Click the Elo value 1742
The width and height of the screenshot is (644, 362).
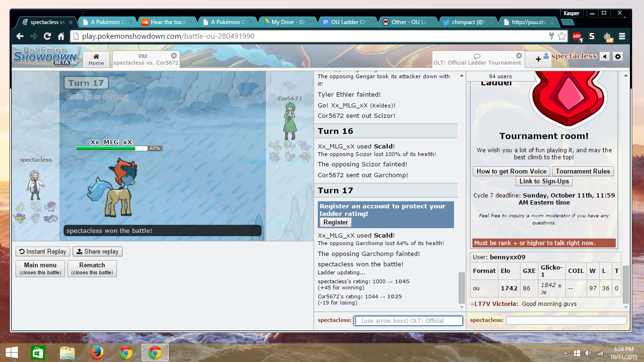pyautogui.click(x=509, y=288)
